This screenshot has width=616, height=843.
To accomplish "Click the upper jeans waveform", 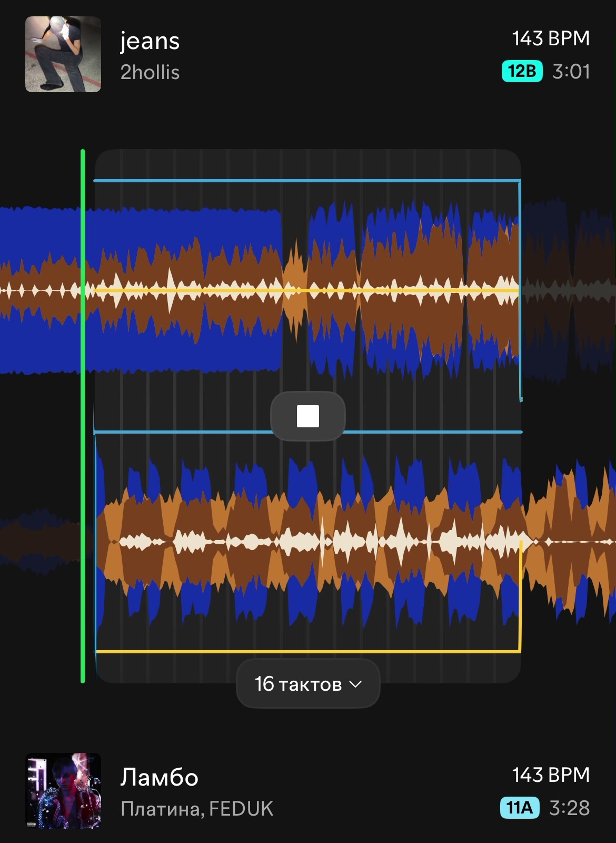I will 308,290.
